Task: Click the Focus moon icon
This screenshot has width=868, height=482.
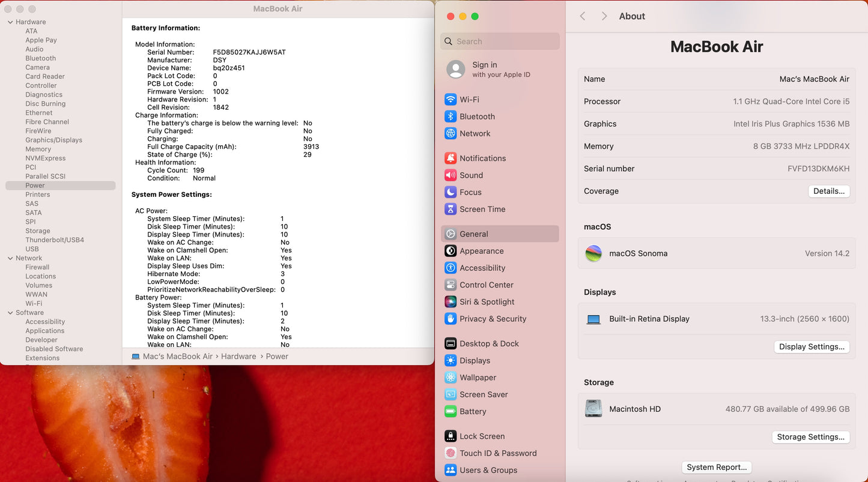Action: pos(451,192)
